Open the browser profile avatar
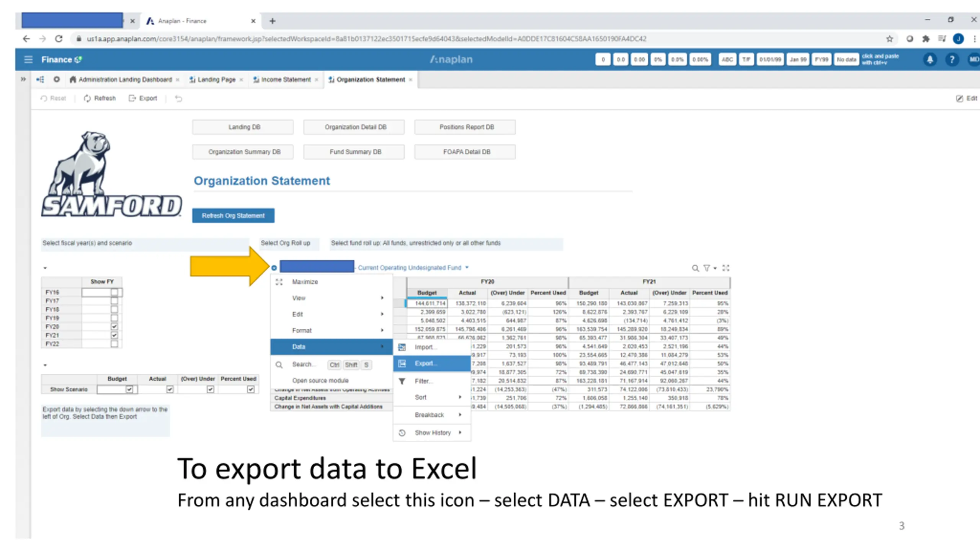 tap(959, 39)
